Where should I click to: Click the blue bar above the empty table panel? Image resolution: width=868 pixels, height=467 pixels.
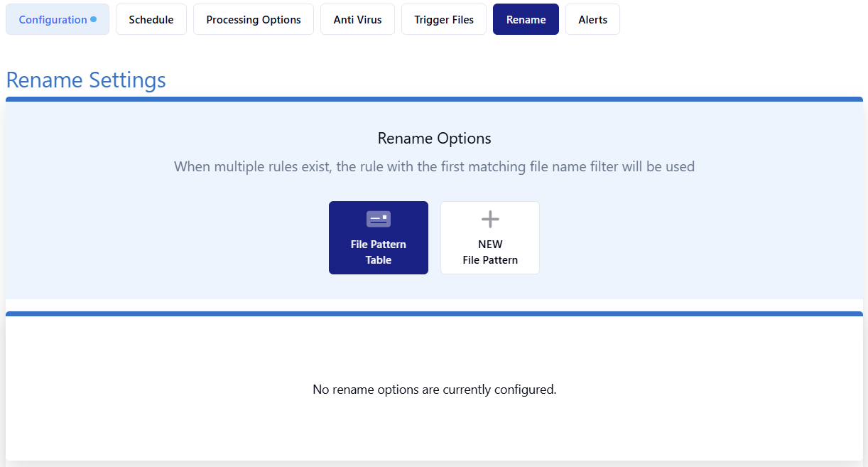[x=434, y=313]
